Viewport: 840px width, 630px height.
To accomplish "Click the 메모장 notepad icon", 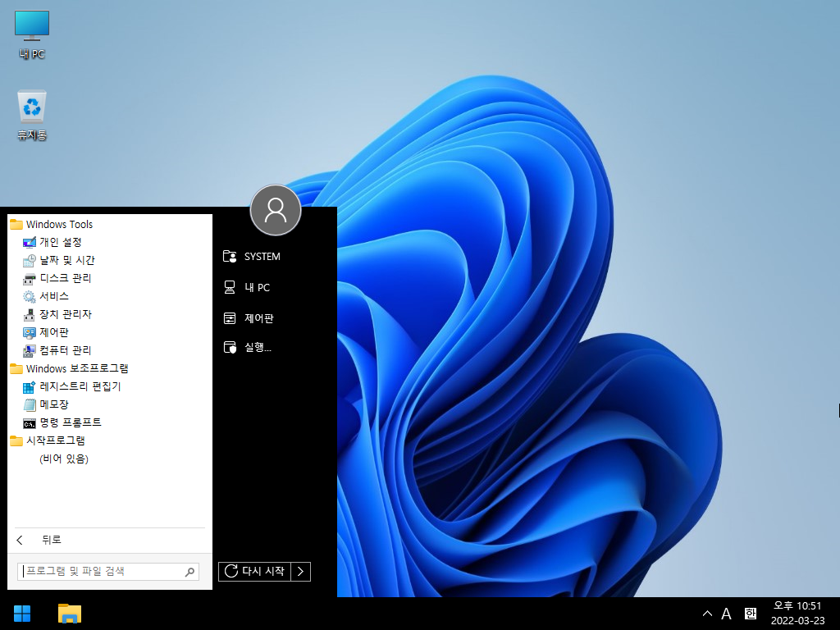I will (30, 405).
